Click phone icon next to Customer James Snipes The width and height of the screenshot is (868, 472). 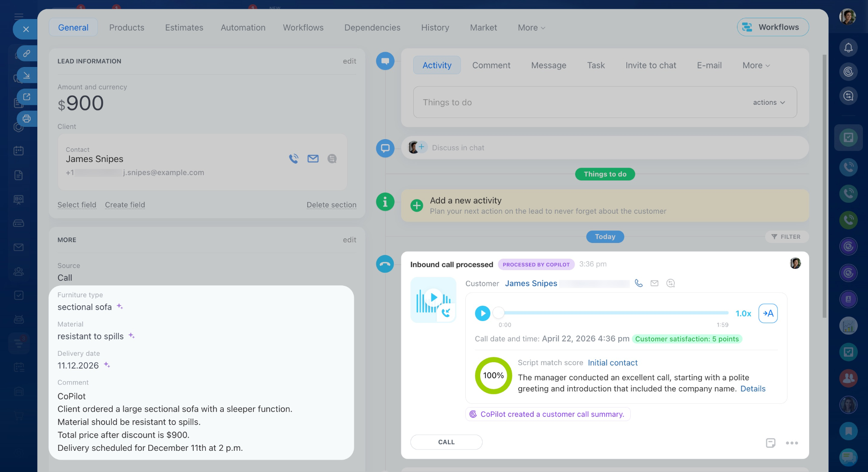pyautogui.click(x=639, y=283)
